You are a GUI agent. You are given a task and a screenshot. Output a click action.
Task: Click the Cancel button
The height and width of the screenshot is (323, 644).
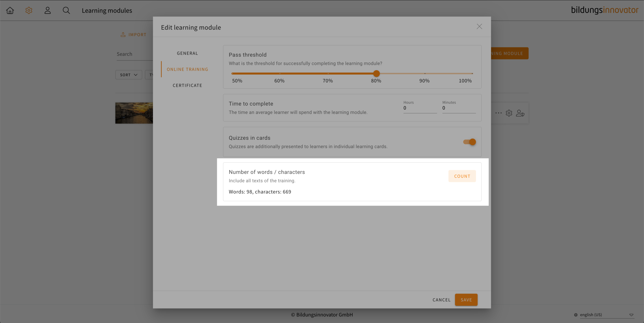point(441,300)
